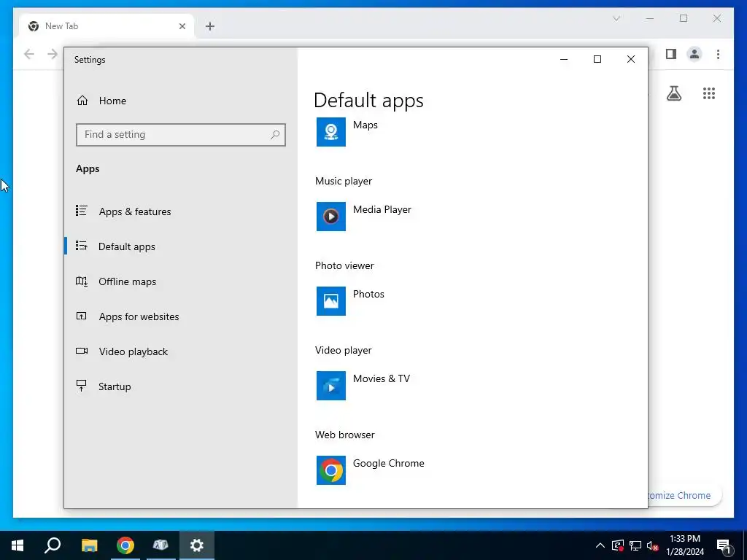Click the Apps & features list icon
747x560 pixels.
click(x=82, y=211)
